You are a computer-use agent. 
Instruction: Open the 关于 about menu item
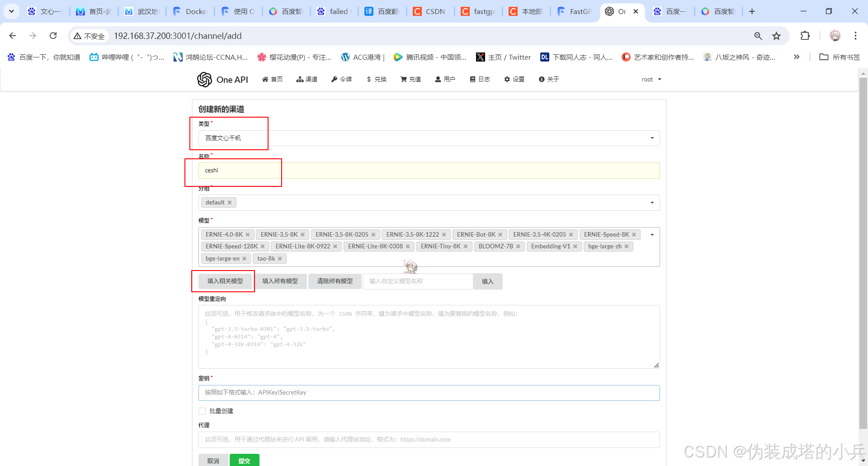(x=549, y=79)
